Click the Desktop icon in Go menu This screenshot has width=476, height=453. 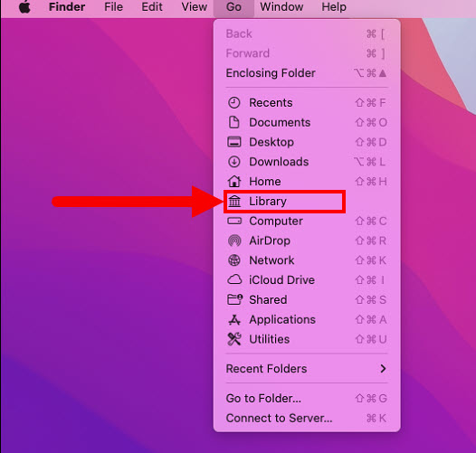(x=234, y=142)
